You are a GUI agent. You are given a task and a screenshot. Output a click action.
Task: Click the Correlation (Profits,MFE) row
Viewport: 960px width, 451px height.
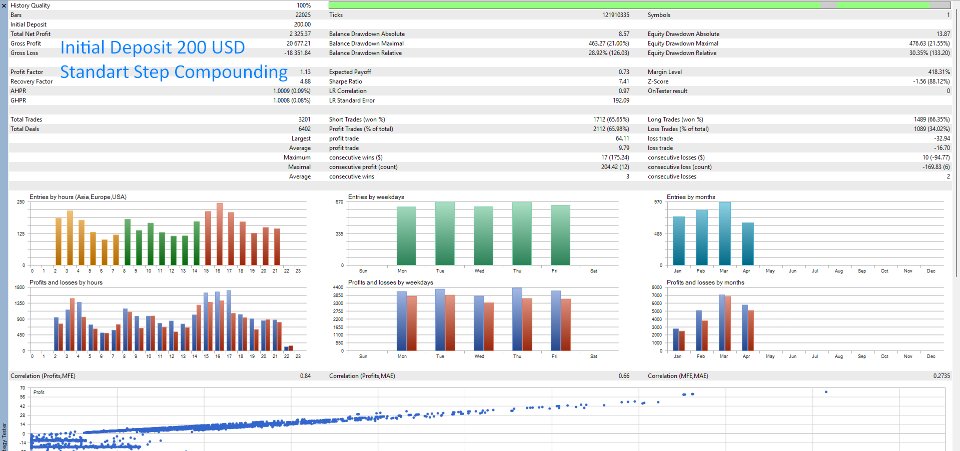(x=160, y=375)
